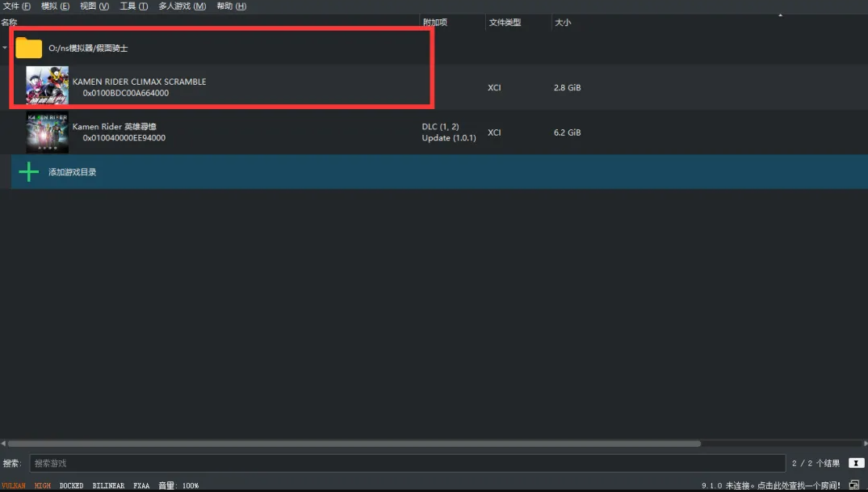The height and width of the screenshot is (492, 868).
Task: Click the scrollbar right arrow
Action: (865, 444)
